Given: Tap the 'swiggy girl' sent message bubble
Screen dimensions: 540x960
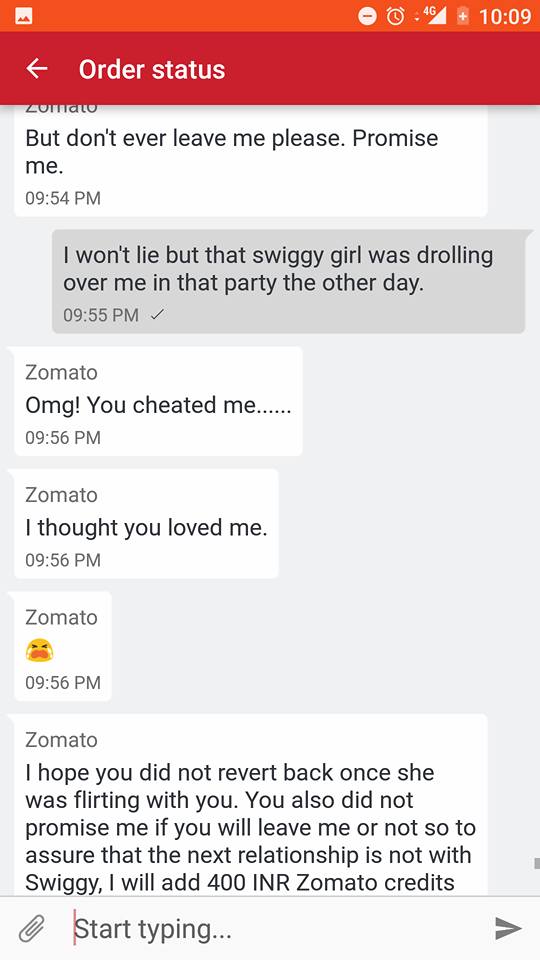Looking at the screenshot, I should (x=288, y=282).
